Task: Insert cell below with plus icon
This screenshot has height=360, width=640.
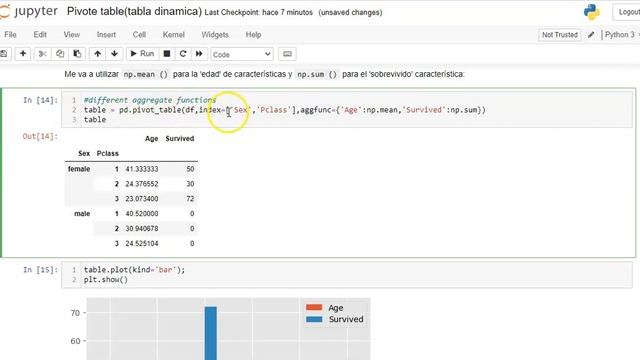Action: (x=23, y=54)
